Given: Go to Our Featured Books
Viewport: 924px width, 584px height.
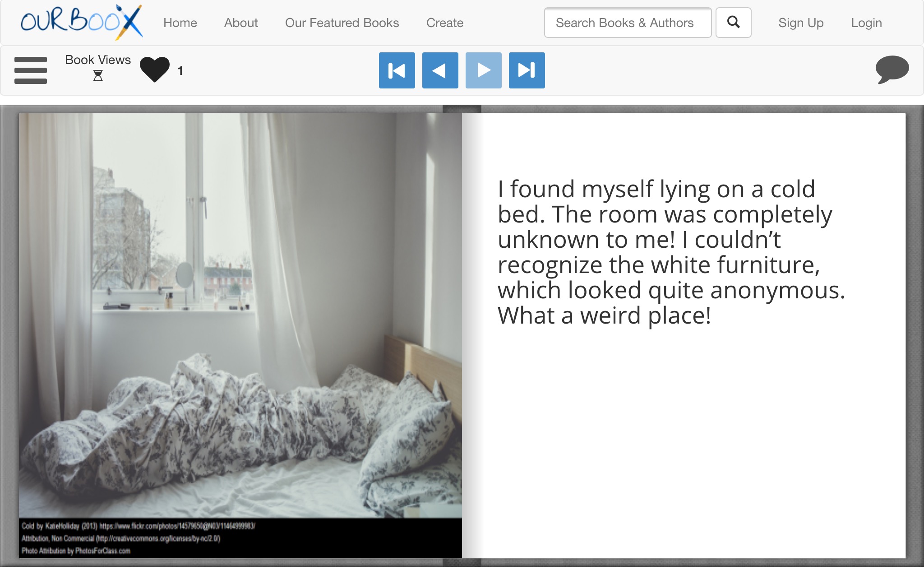Looking at the screenshot, I should click(342, 23).
